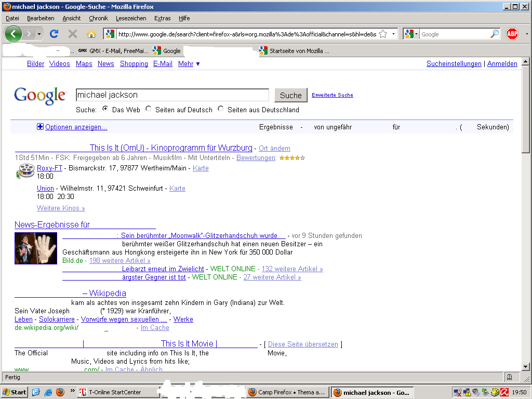Click the Firefox icon in the taskbar quick launch
Image resolution: width=532 pixels, height=399 pixels.
(60, 392)
